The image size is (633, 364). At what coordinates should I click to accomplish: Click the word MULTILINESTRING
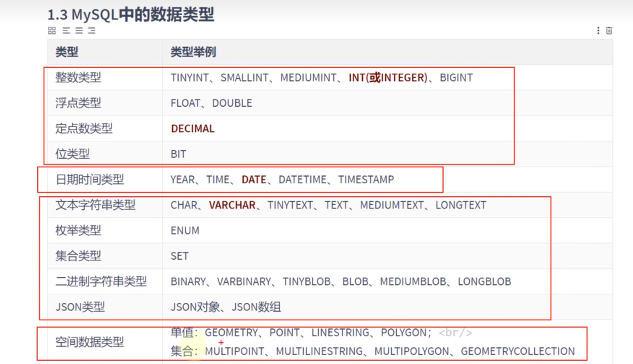320,351
